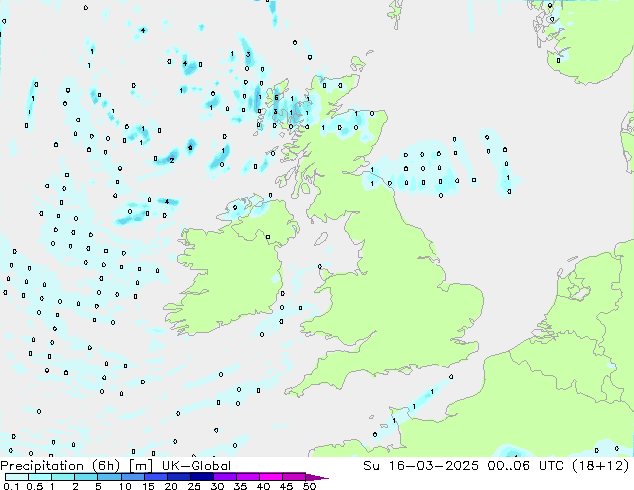Screen dimensions: 634x490
Task: Select legend swatch between 10 and 15
Action: [132, 477]
